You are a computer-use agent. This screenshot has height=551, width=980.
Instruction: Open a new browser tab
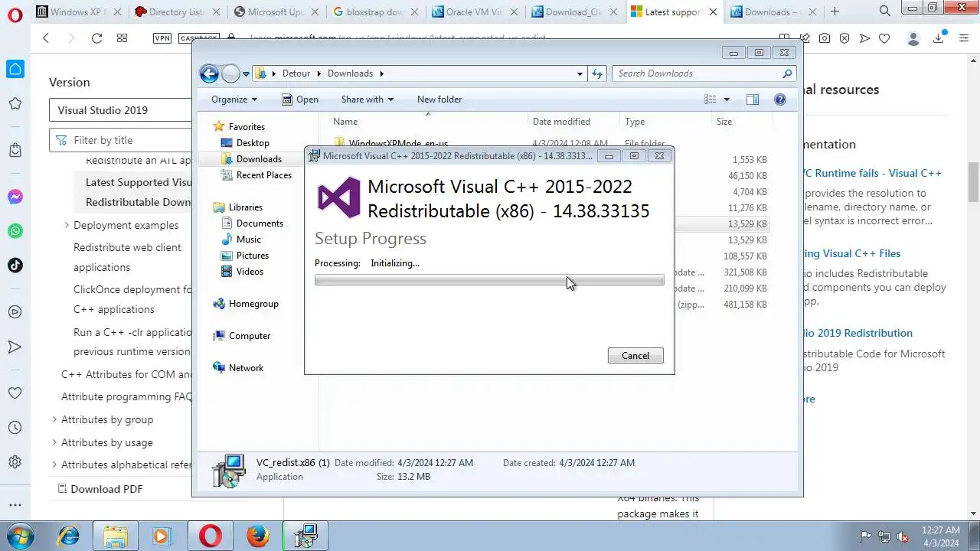[835, 11]
